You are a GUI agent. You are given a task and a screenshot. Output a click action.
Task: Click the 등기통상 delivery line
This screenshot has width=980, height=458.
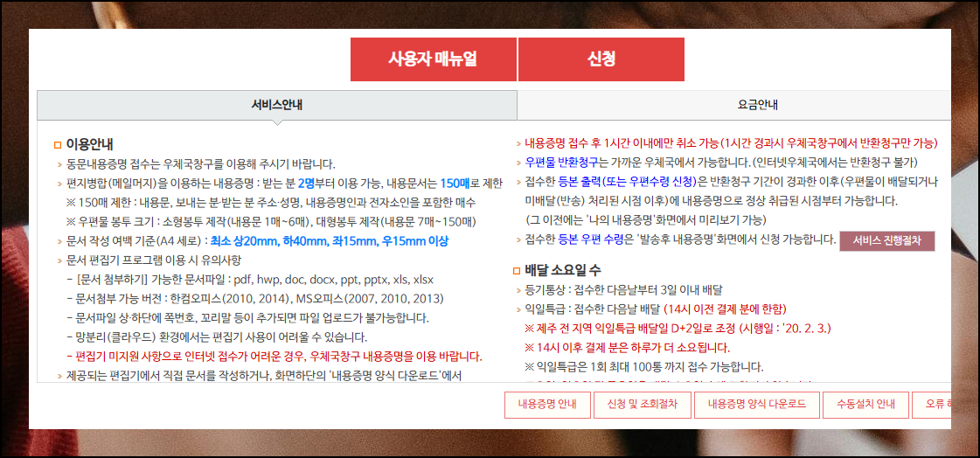coord(623,290)
